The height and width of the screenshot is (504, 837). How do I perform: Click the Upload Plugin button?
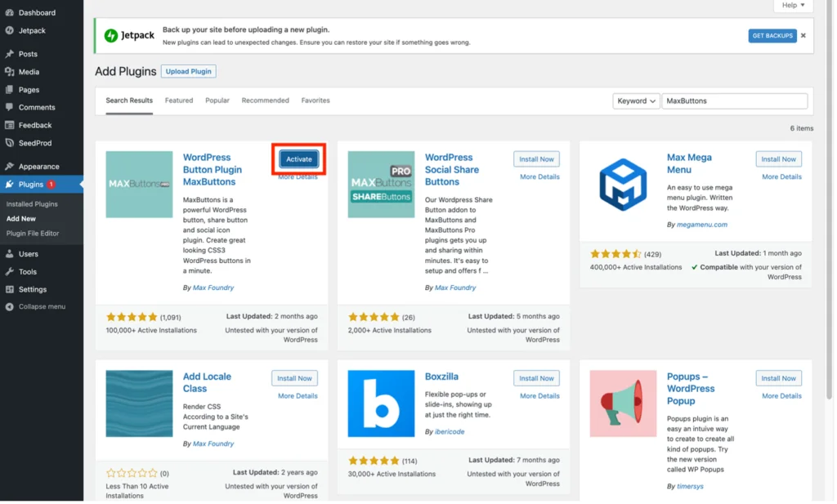[x=189, y=71]
